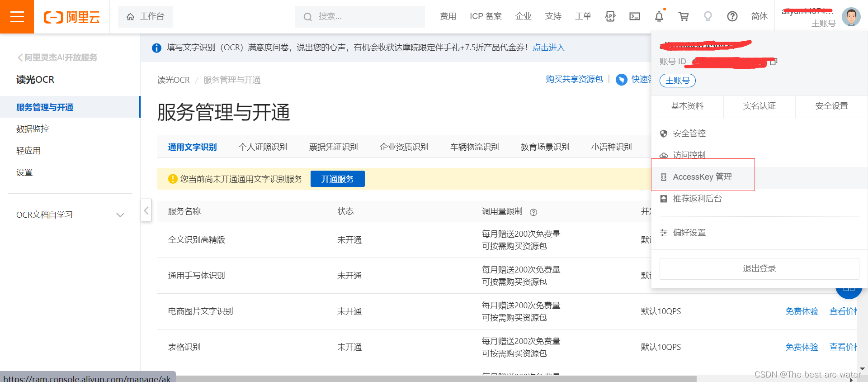Click the 开通服务 button
868x382 pixels.
tap(337, 179)
